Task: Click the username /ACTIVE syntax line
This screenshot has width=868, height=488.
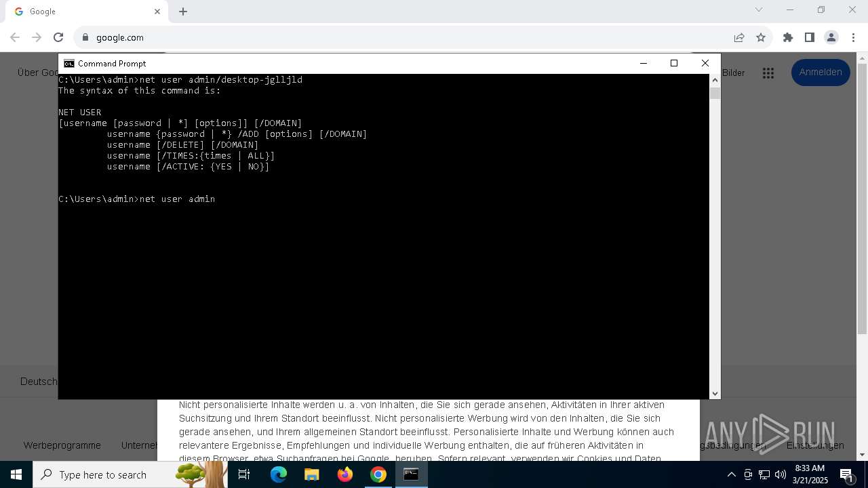Action: coord(189,166)
